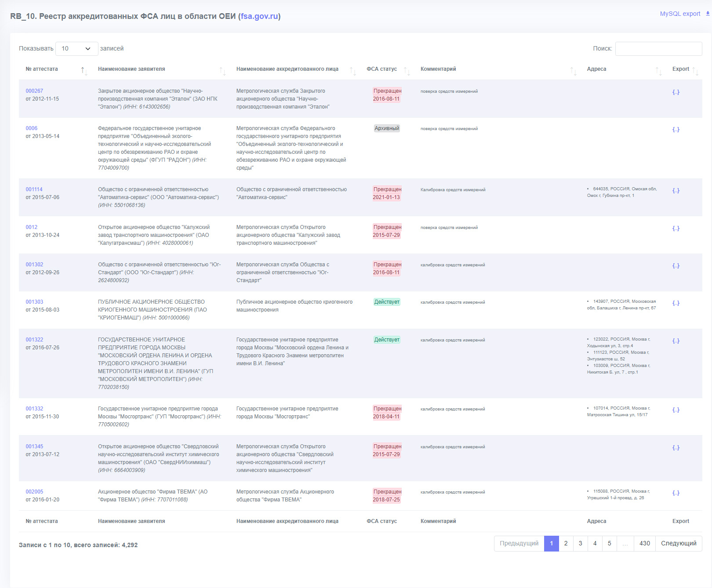This screenshot has height=588, width=712.
Task: Sort by № аттестата column arrows
Action: (x=84, y=71)
